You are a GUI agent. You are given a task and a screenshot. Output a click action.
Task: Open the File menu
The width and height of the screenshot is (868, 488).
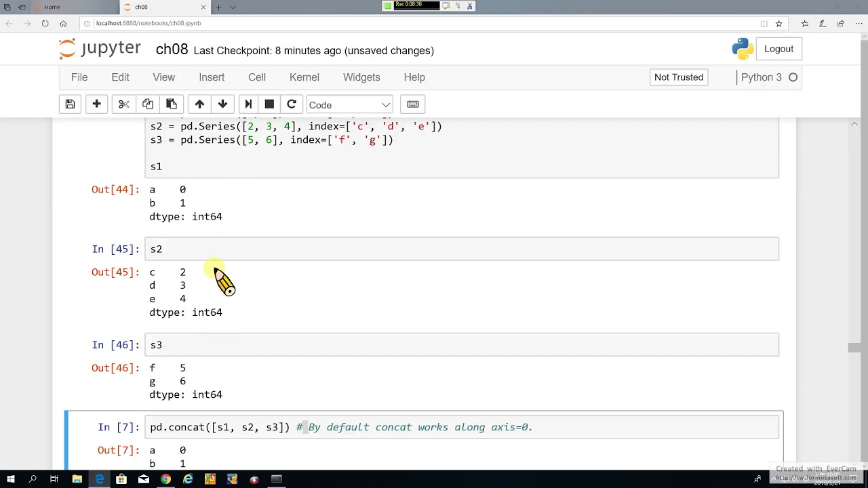[79, 77]
